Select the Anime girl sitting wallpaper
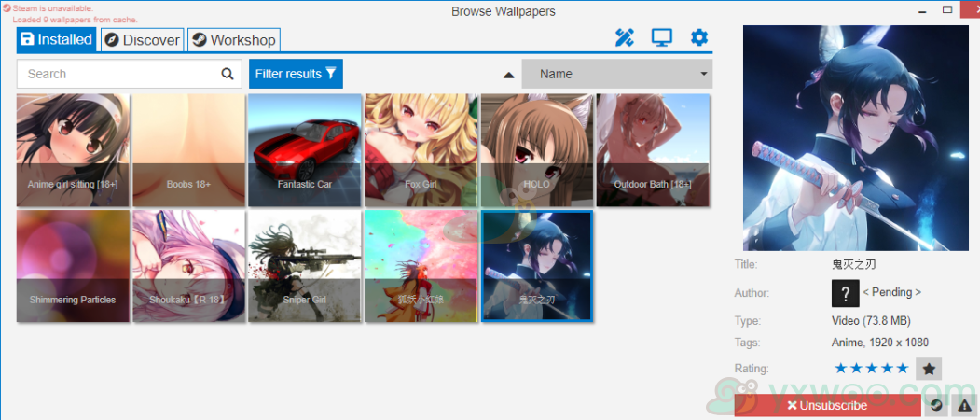 tap(73, 150)
